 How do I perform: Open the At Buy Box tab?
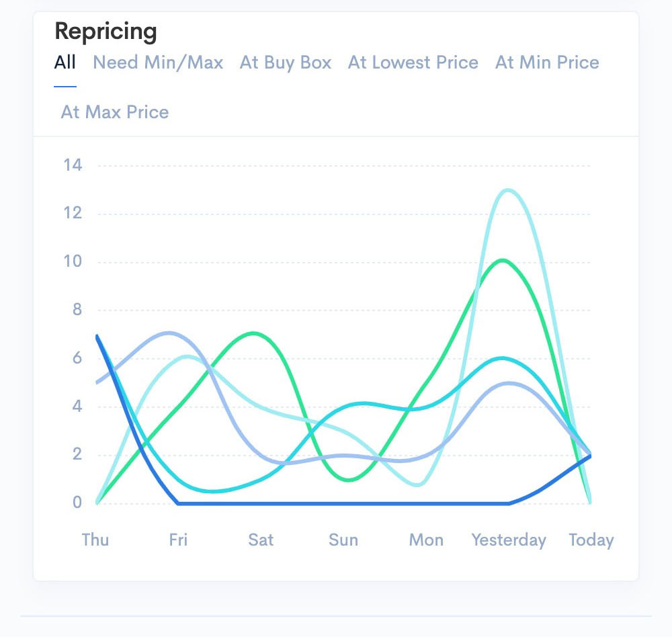[286, 62]
